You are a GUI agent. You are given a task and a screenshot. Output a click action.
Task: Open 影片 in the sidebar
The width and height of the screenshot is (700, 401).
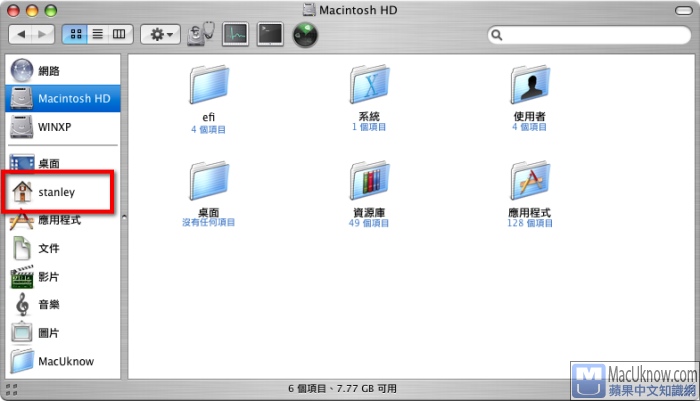coord(63,277)
